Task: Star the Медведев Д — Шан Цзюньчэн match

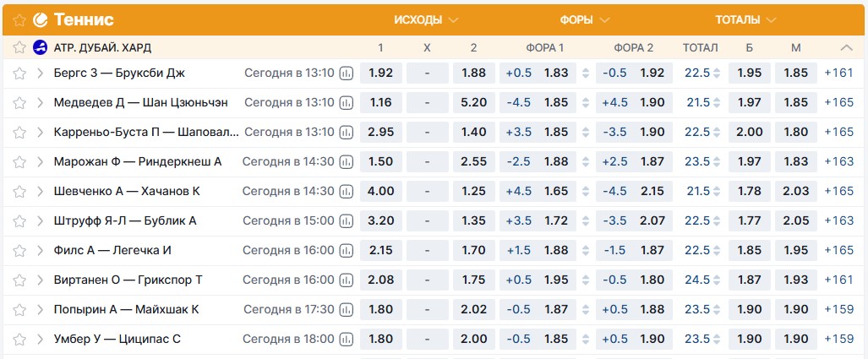Action: pyautogui.click(x=19, y=102)
